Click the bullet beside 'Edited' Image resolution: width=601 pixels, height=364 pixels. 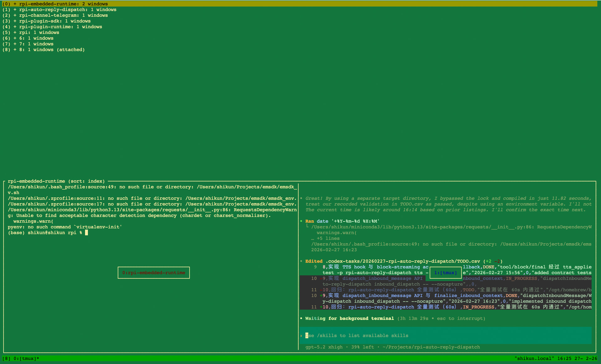(301, 261)
